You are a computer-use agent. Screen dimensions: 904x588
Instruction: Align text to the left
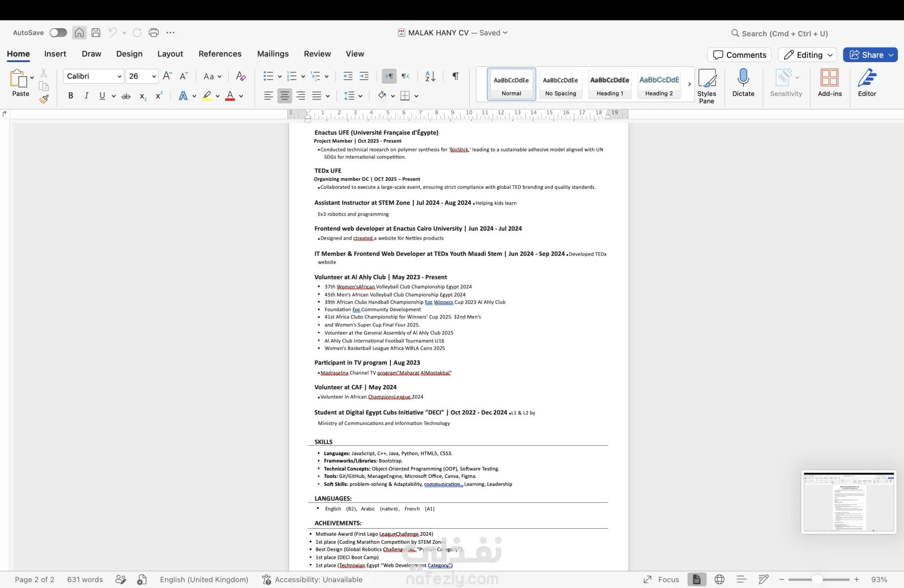268,96
